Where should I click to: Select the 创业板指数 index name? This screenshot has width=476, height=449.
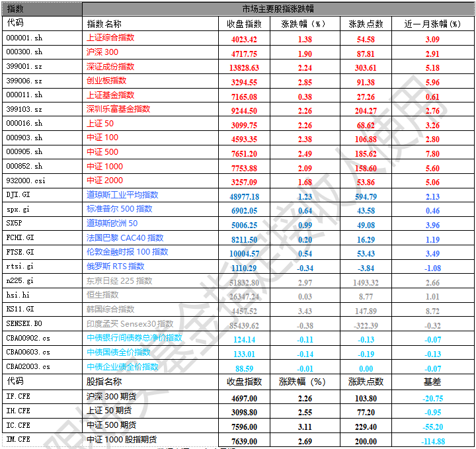106,81
